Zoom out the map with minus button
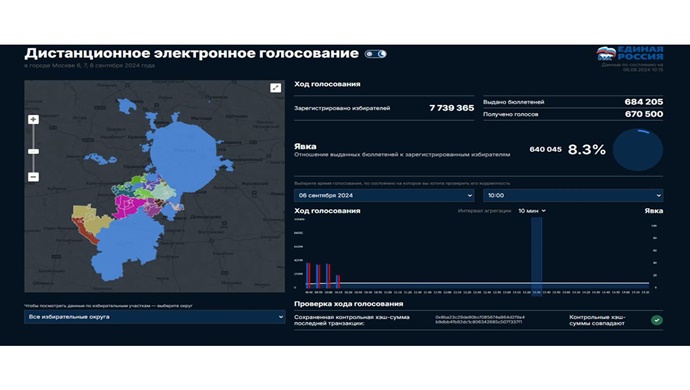The image size is (690, 390). click(x=33, y=177)
